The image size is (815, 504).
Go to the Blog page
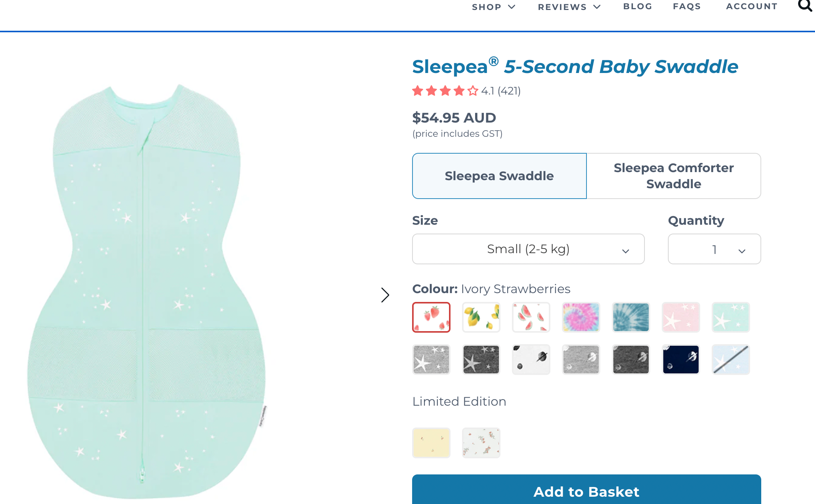tap(638, 7)
